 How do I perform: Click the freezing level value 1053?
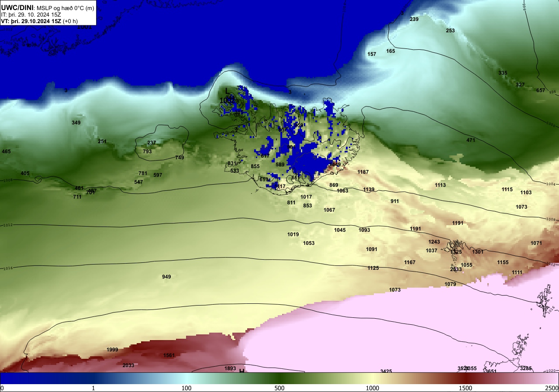[x=309, y=243]
